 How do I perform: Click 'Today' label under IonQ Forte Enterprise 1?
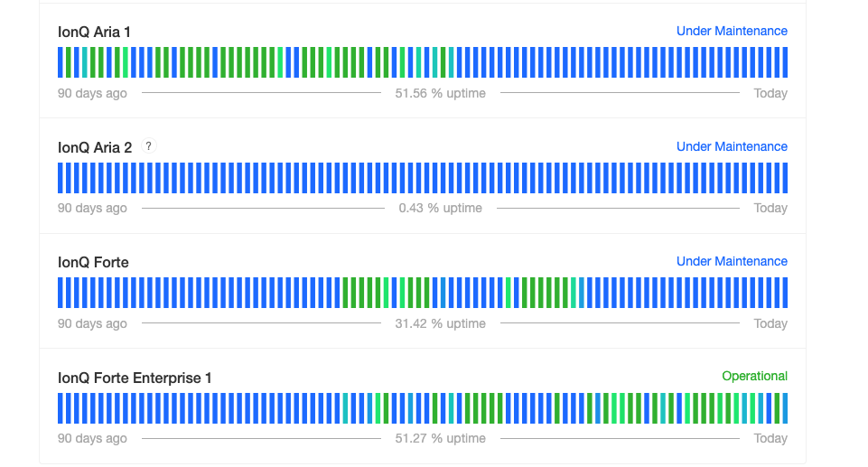770,438
